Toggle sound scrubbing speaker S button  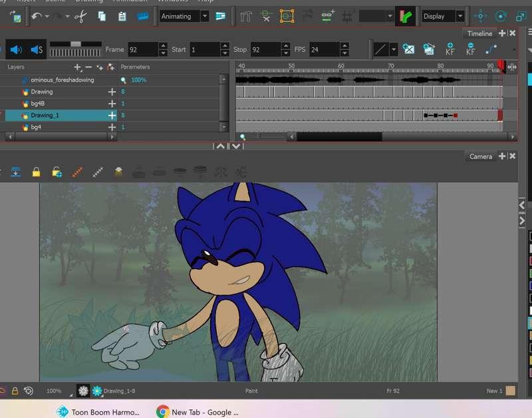pyautogui.click(x=37, y=50)
